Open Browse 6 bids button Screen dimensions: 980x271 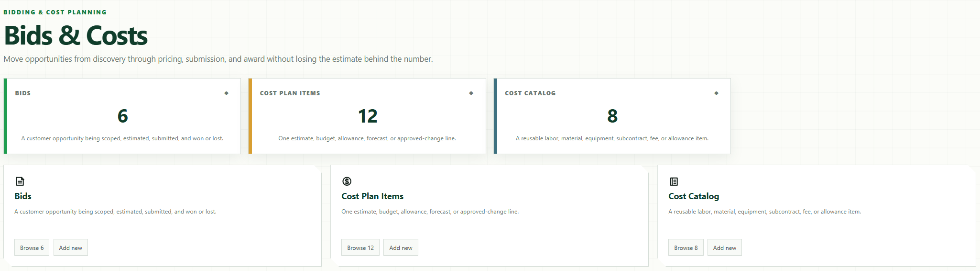coord(32,248)
